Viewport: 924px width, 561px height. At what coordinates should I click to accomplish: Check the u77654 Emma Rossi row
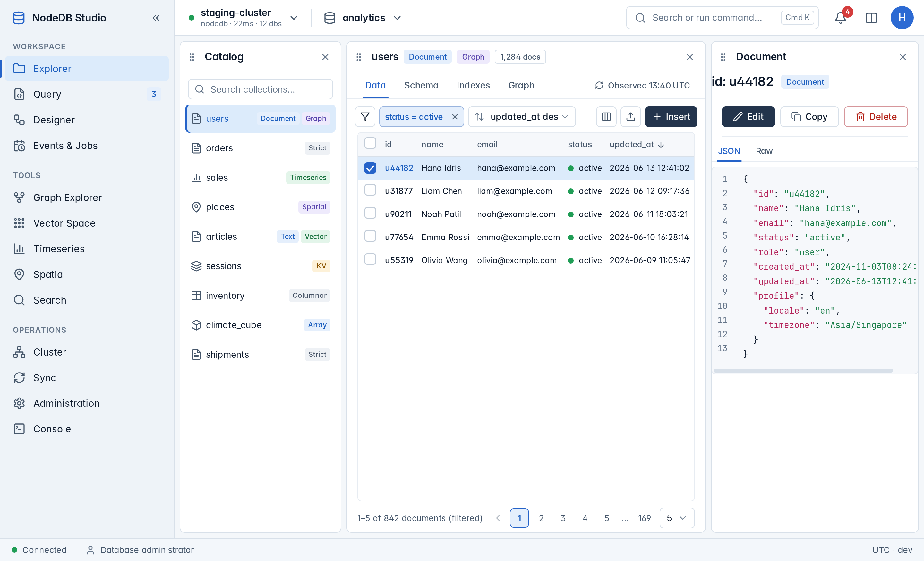tap(370, 236)
